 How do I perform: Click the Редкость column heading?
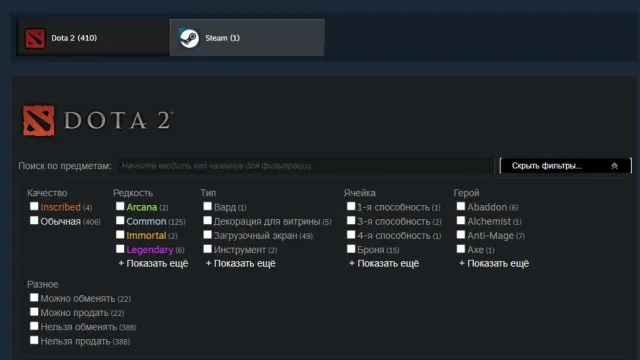tap(133, 193)
